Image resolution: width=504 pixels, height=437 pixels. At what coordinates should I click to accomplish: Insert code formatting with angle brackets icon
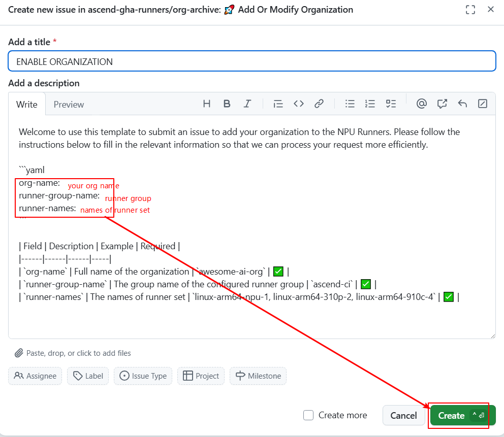pyautogui.click(x=299, y=104)
